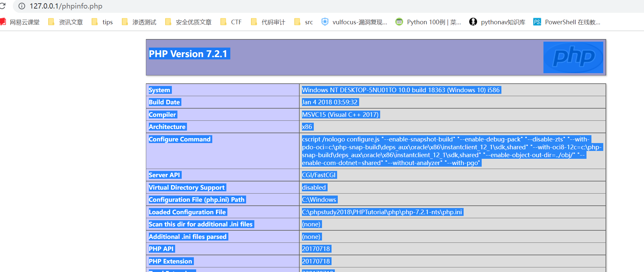This screenshot has width=644, height=272.
Task: Open the src bookmark folder
Action: pyautogui.click(x=304, y=22)
